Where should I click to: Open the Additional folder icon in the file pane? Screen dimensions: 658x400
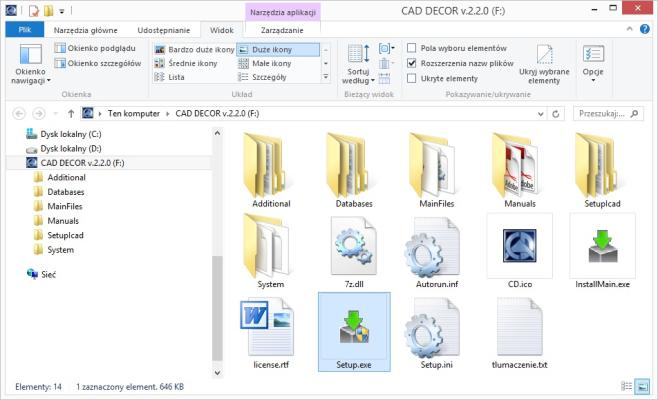(268, 165)
